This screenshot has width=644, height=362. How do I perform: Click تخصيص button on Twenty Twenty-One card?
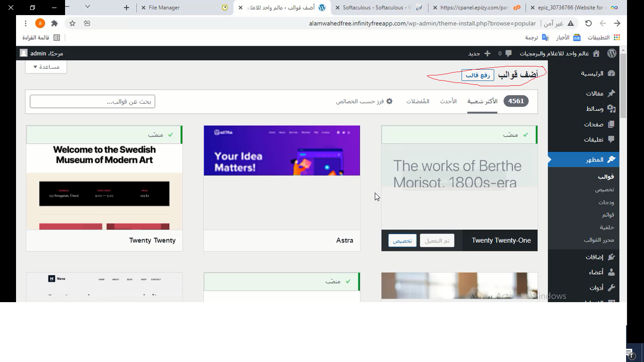click(x=402, y=241)
